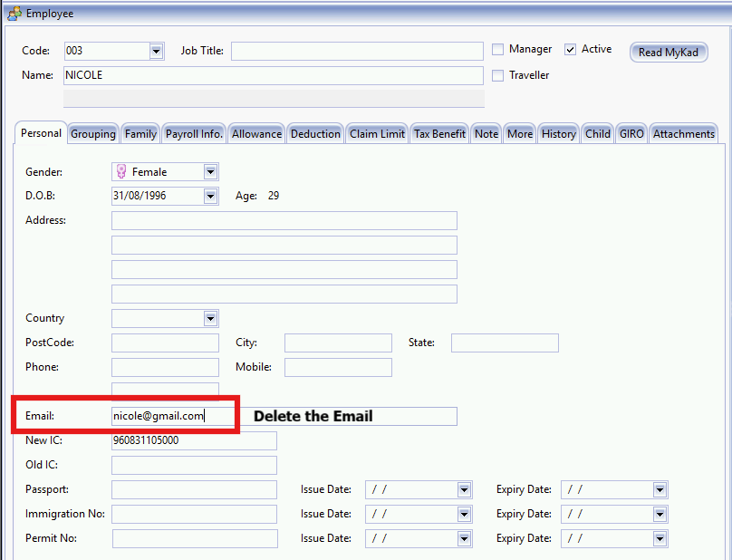Open the Country dropdown

(x=210, y=318)
